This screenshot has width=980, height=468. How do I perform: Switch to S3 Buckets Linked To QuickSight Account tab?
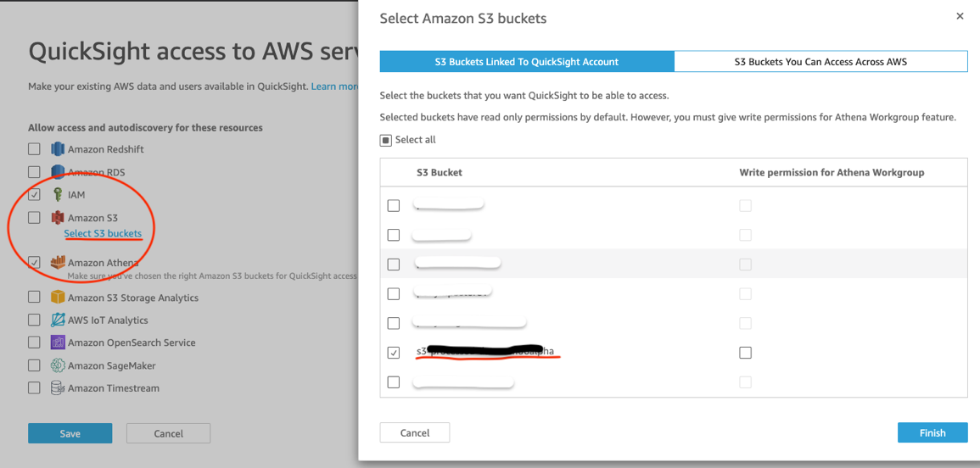pyautogui.click(x=527, y=62)
